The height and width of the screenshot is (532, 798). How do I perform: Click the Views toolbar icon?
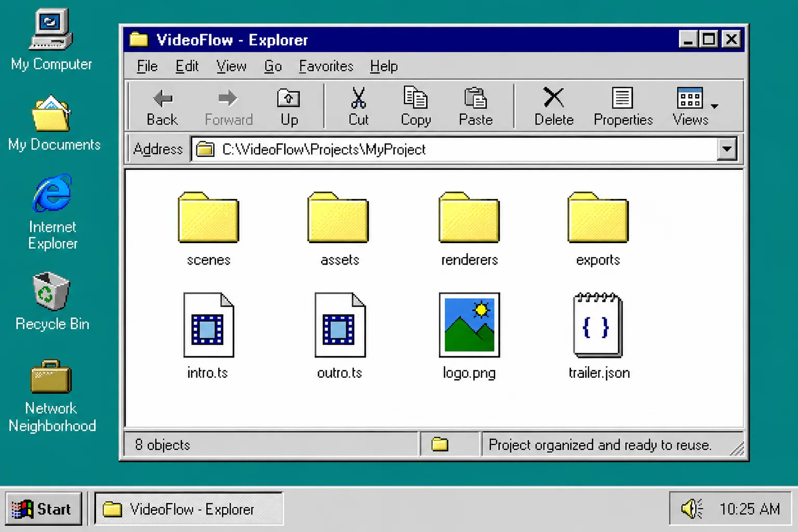(690, 107)
